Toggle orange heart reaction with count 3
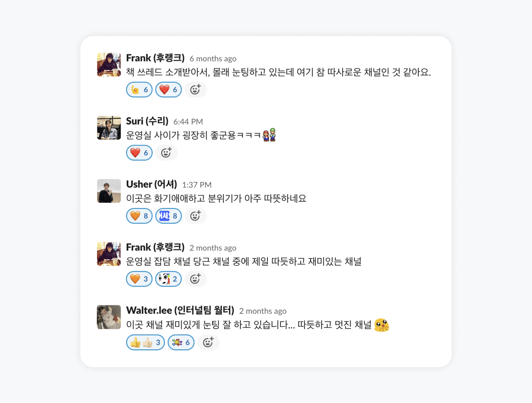This screenshot has width=532, height=403. click(x=139, y=279)
